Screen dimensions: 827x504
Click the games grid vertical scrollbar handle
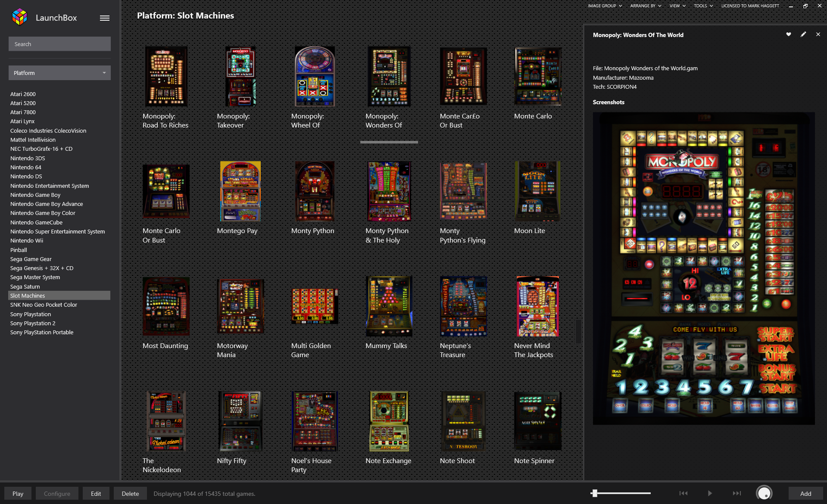(x=578, y=331)
